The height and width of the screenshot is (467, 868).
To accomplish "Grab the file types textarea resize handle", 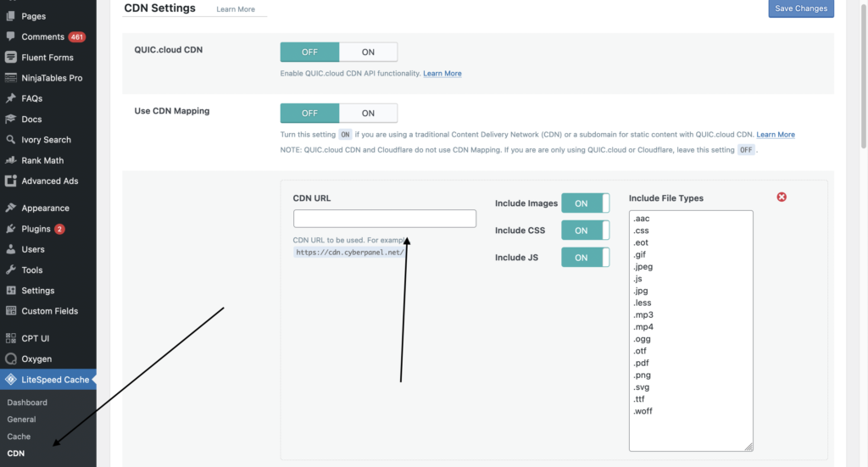I will click(x=748, y=447).
